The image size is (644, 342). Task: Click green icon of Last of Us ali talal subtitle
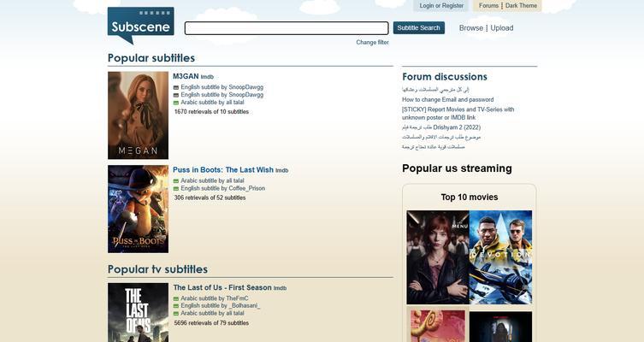[x=176, y=314]
